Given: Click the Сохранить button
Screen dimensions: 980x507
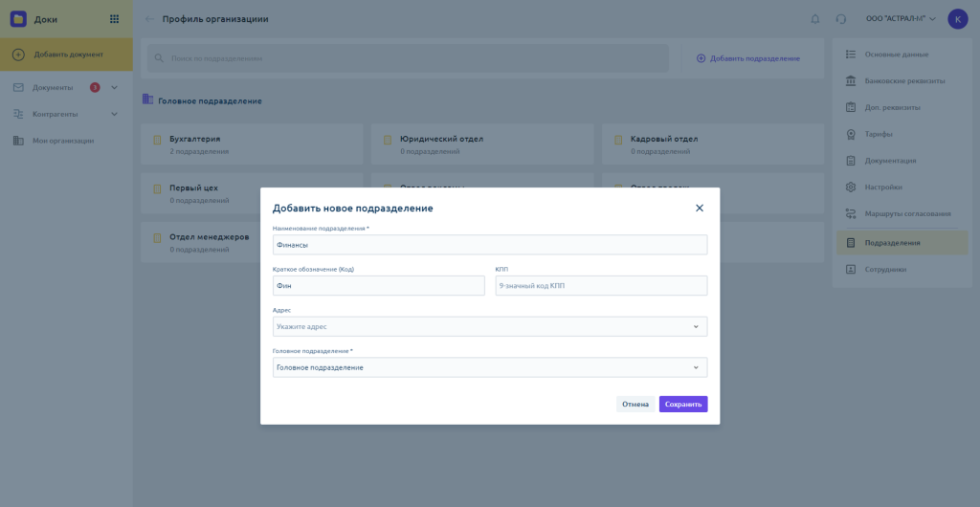Looking at the screenshot, I should pos(682,404).
